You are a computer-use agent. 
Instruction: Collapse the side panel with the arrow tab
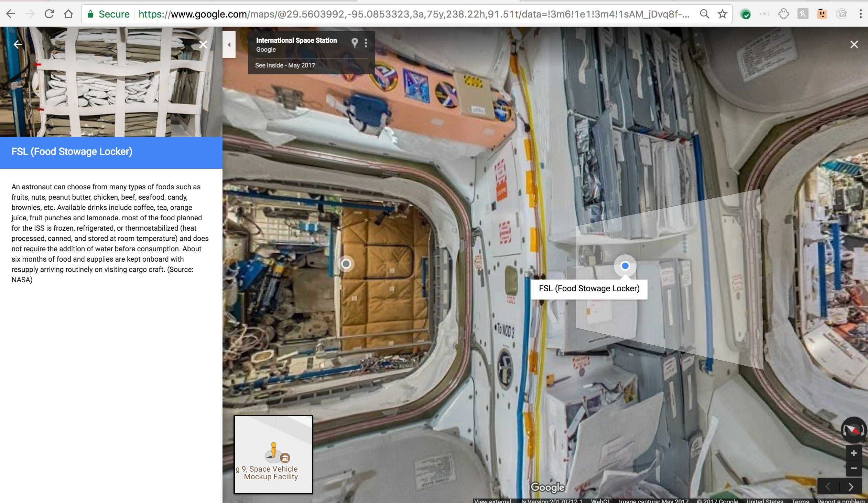(x=229, y=44)
